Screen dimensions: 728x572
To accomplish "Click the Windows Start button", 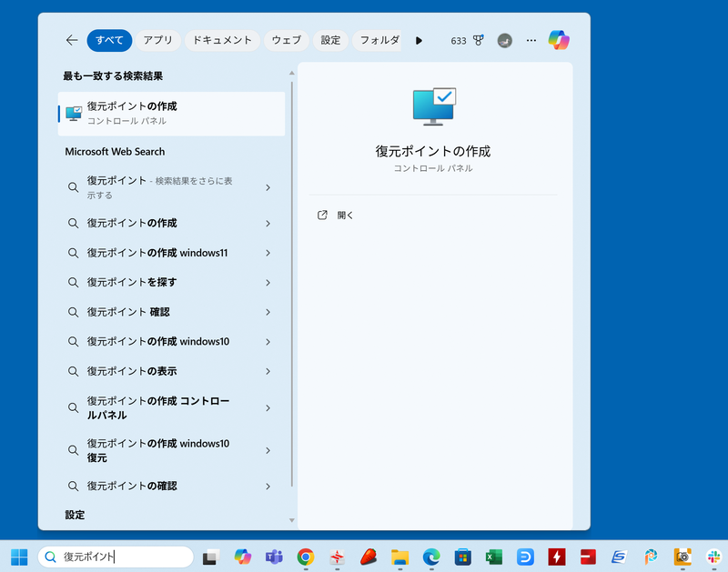I will (18, 557).
